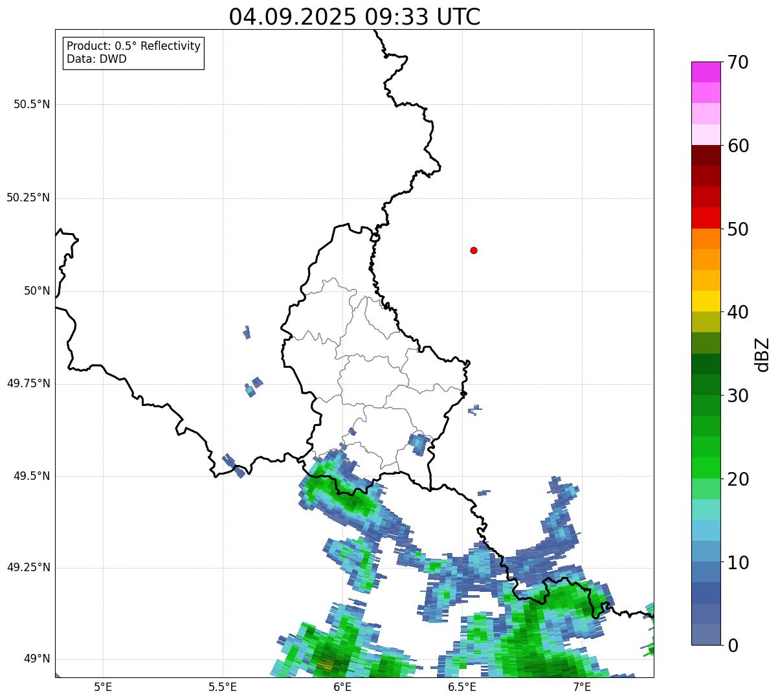
Task: Pick the dark maroon swatch just below 60
Action: click(x=706, y=155)
